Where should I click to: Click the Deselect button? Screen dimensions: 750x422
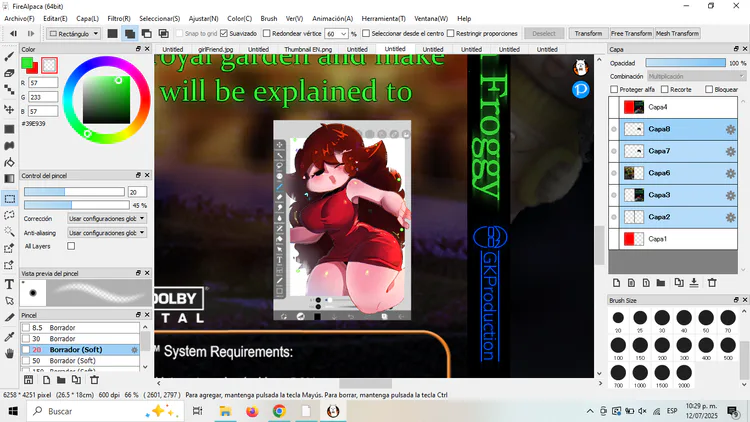click(544, 33)
